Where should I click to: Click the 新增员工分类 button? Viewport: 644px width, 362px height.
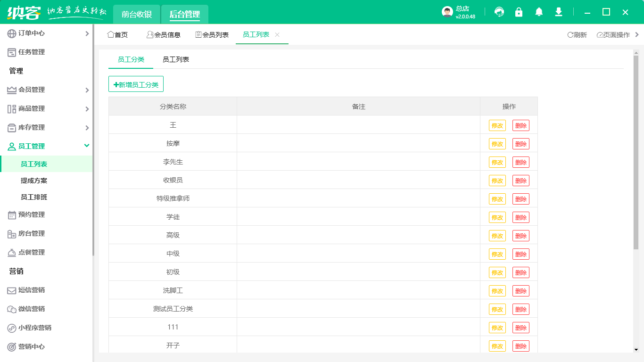[x=136, y=83]
